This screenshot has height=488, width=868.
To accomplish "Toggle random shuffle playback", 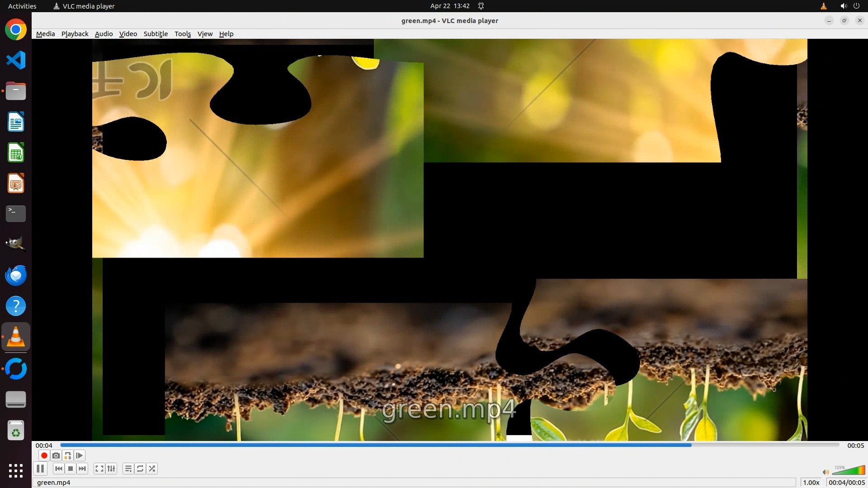I will [x=152, y=469].
